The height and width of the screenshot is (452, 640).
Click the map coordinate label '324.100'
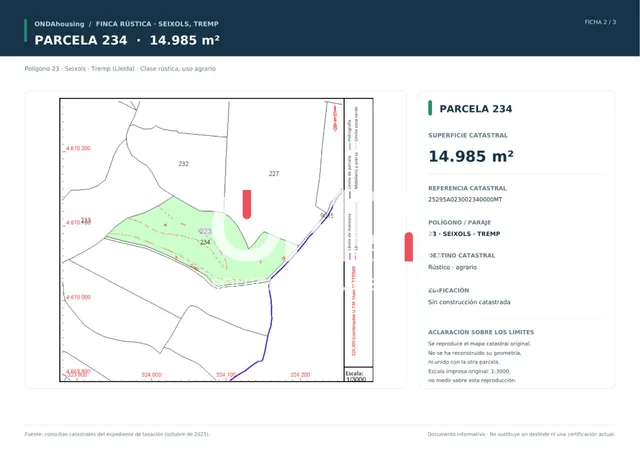pyautogui.click(x=226, y=374)
